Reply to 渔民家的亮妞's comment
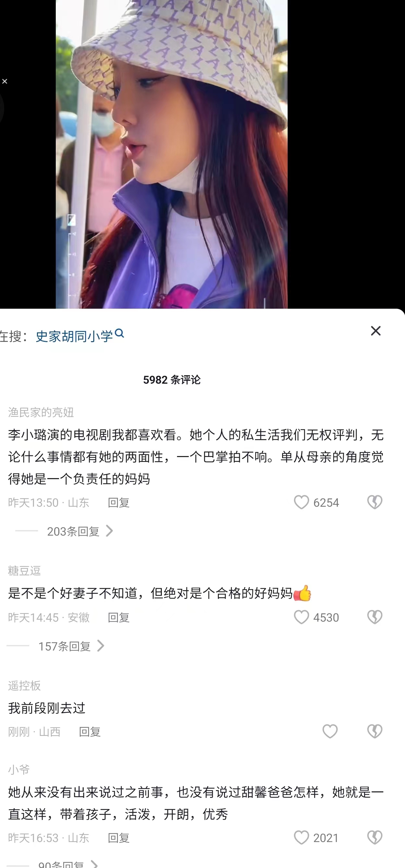Viewport: 405px width, 868px height. click(x=118, y=502)
